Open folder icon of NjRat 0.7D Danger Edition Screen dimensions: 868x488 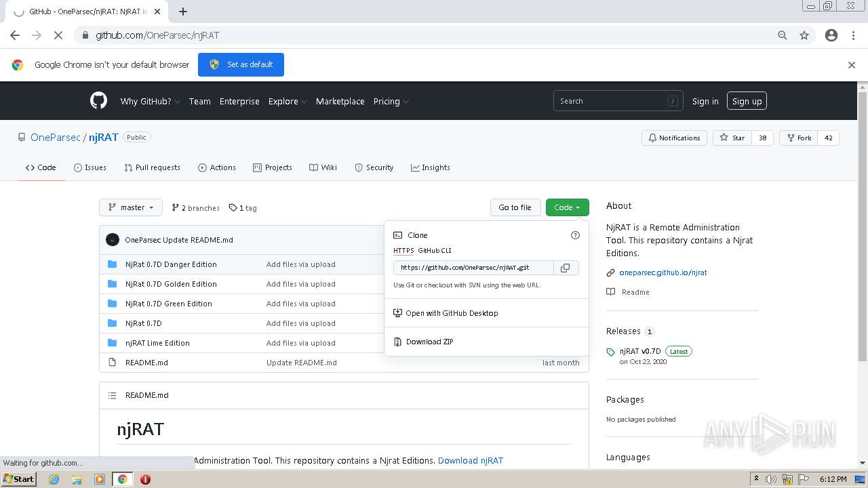(x=113, y=264)
